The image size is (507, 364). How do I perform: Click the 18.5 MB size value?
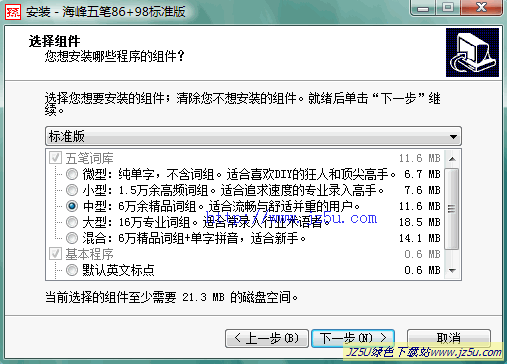pyautogui.click(x=420, y=222)
